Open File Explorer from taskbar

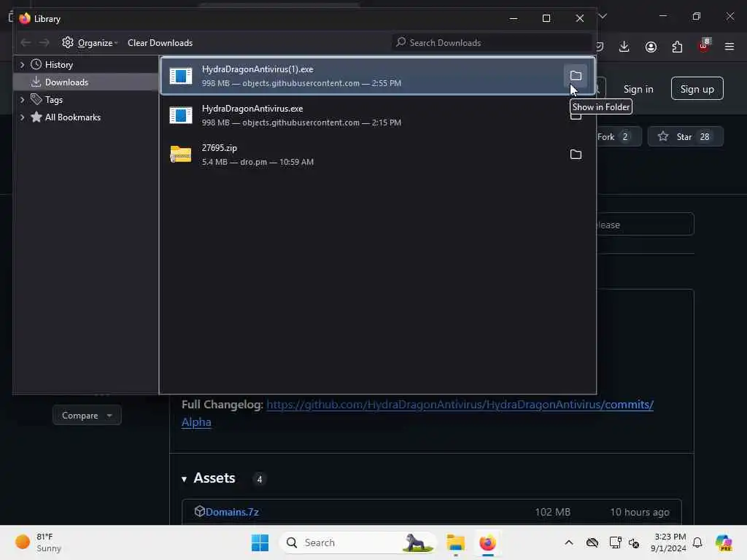point(455,542)
